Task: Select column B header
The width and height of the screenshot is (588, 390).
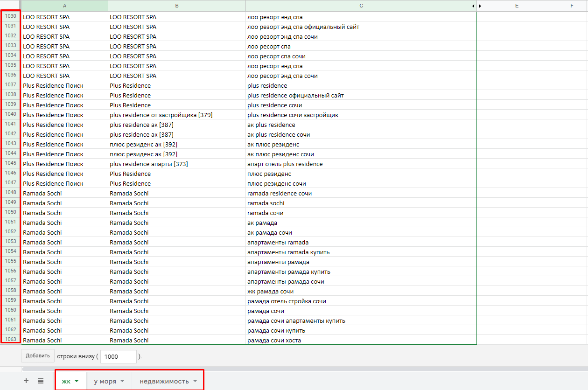Action: [177, 6]
